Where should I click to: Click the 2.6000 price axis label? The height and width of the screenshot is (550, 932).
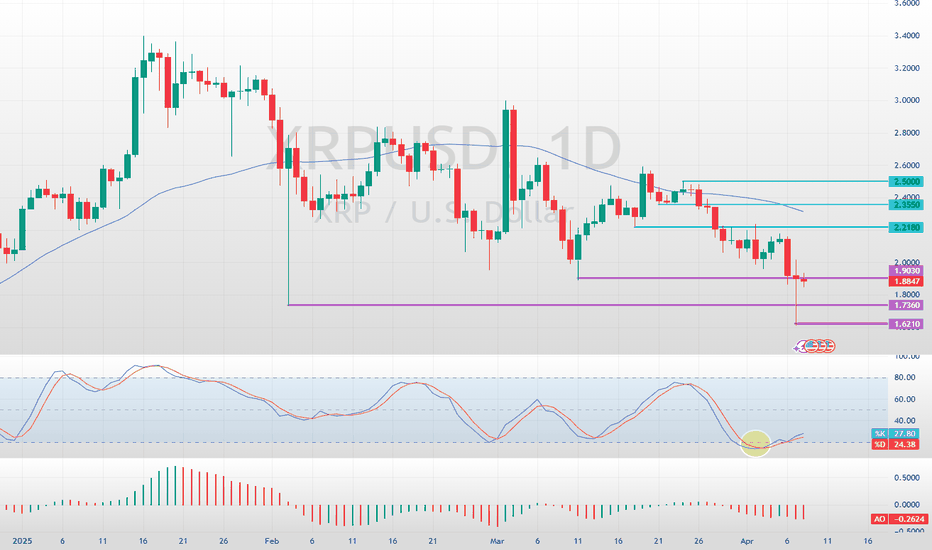coord(907,165)
